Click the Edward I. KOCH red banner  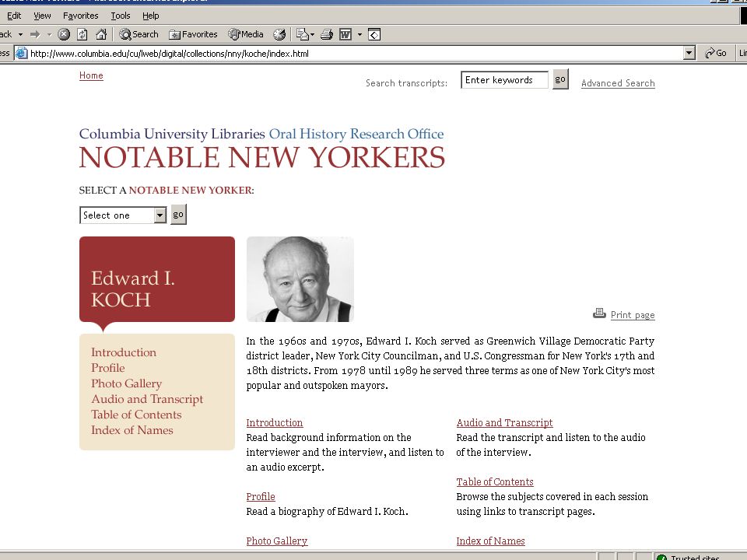157,279
